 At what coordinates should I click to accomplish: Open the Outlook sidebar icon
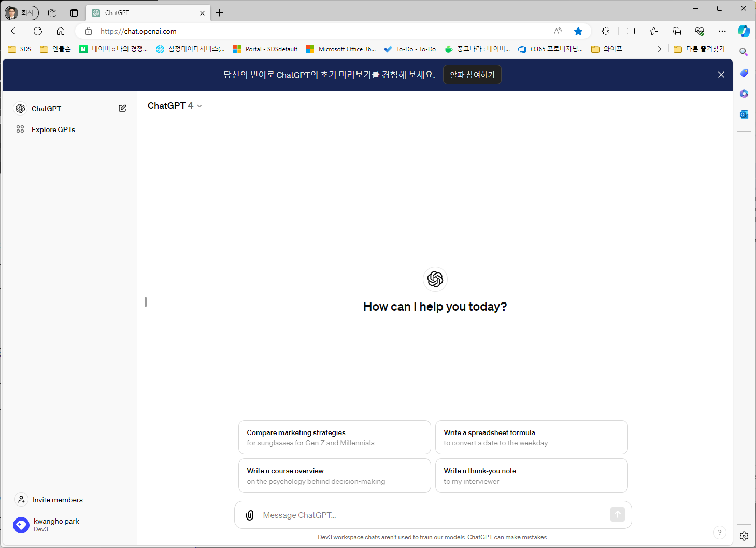(744, 114)
